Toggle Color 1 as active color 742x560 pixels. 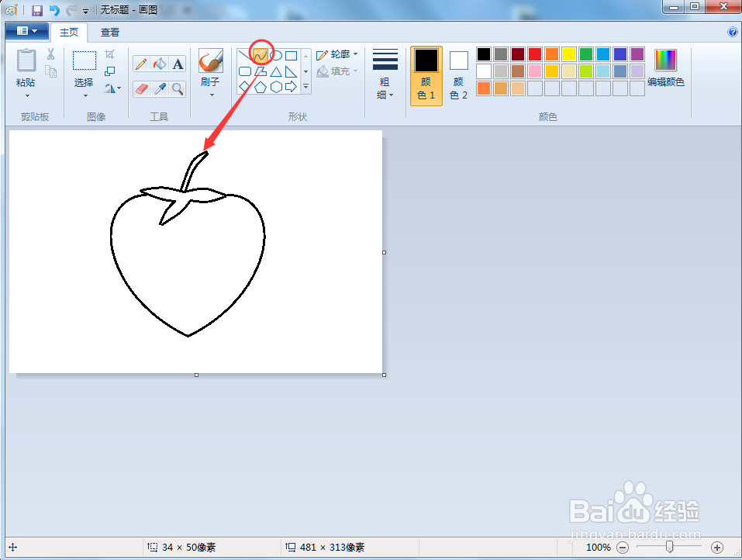(x=425, y=74)
